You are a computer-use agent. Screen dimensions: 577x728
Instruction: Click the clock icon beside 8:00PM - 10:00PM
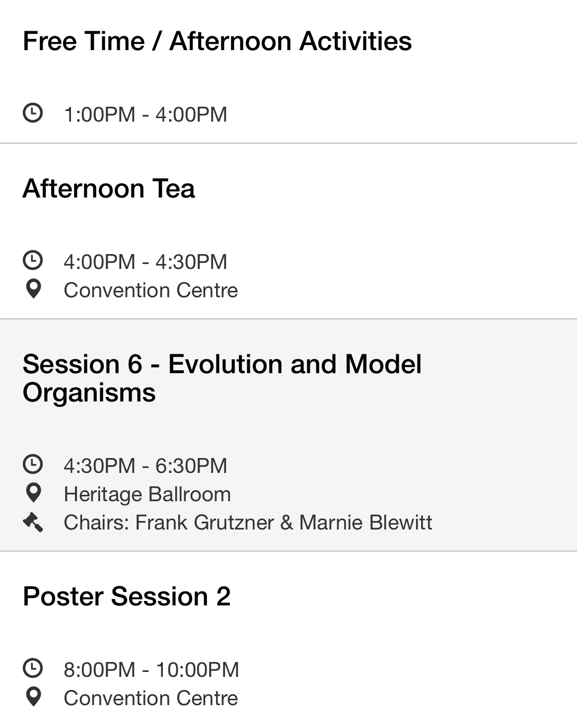click(33, 668)
